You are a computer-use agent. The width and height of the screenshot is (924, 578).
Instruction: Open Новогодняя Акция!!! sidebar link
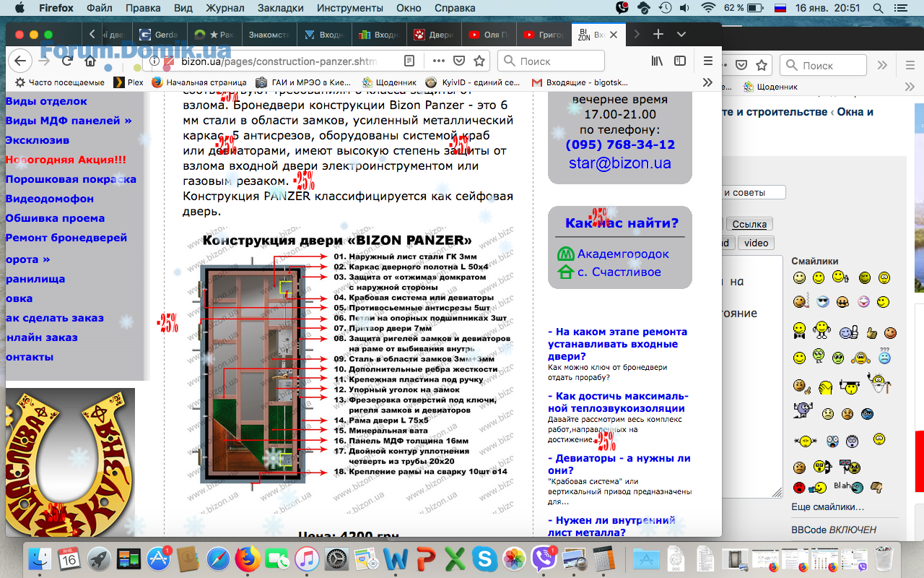66,160
